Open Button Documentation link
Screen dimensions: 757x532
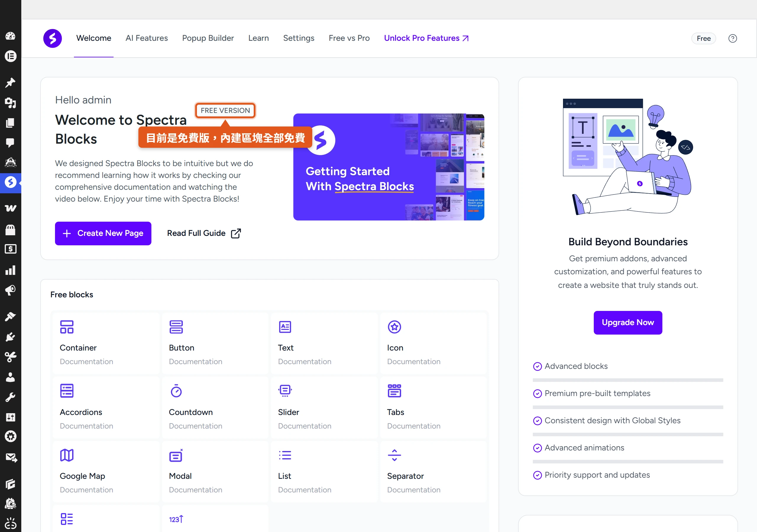pos(195,361)
